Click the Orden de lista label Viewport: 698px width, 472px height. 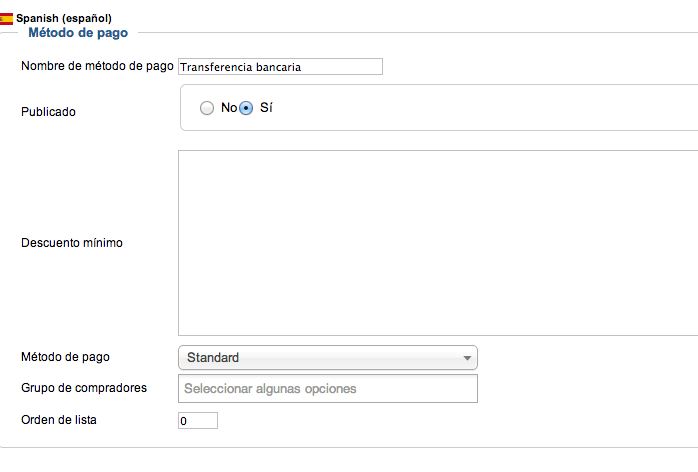pos(59,420)
